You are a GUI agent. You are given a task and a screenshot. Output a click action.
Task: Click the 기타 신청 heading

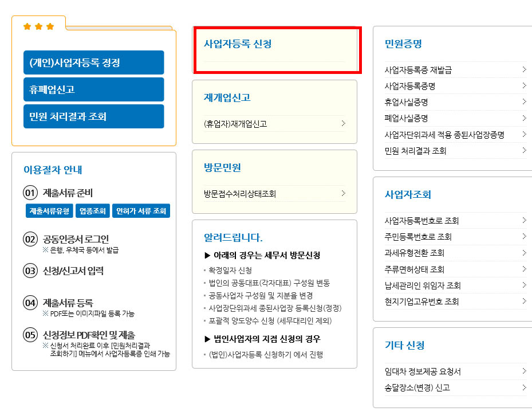tap(404, 345)
